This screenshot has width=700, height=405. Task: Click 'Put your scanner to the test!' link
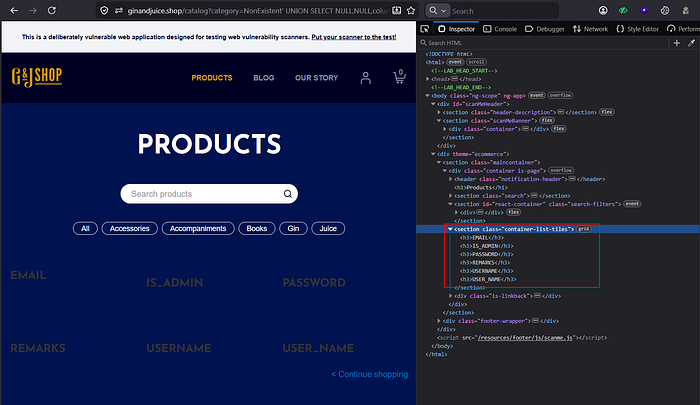[x=354, y=37]
